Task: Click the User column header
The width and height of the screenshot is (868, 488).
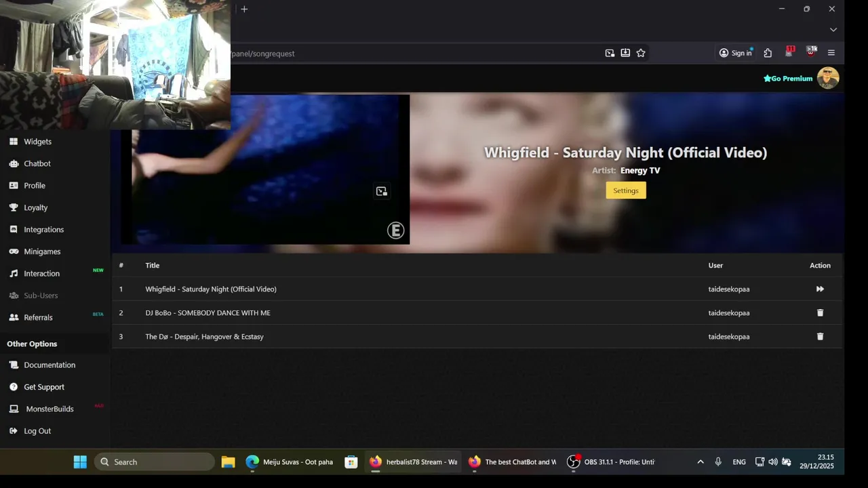Action: coord(715,265)
